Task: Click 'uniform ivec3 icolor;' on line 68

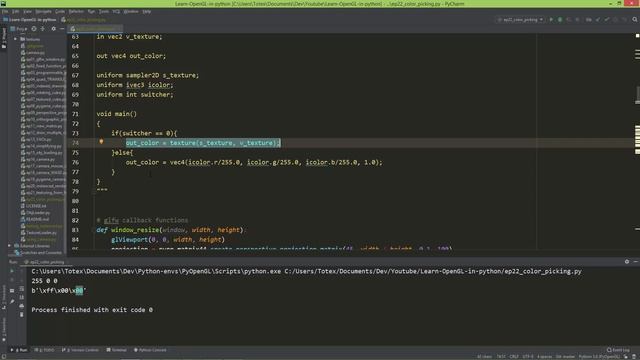Action: (135, 85)
